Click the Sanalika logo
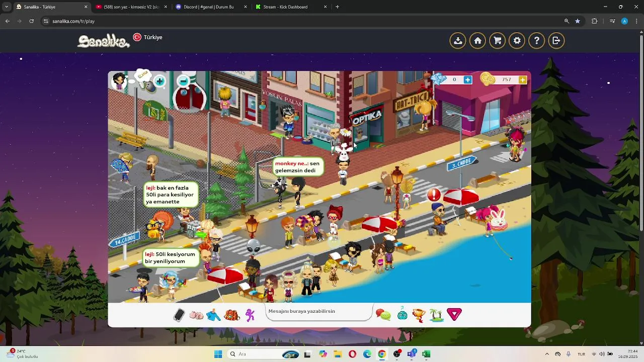644x362 pixels. click(104, 41)
